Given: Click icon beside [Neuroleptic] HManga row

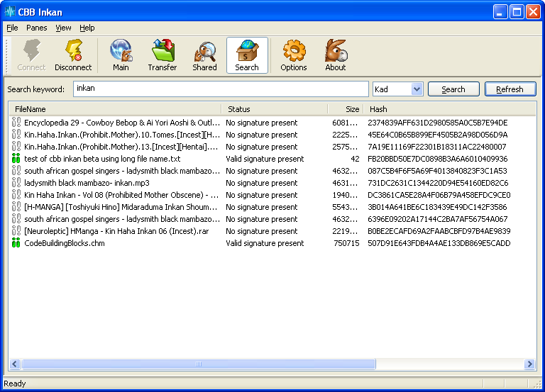Looking at the screenshot, I should tap(16, 230).
